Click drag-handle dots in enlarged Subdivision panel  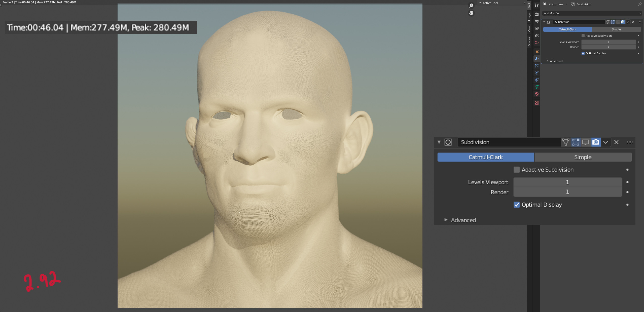tap(630, 142)
